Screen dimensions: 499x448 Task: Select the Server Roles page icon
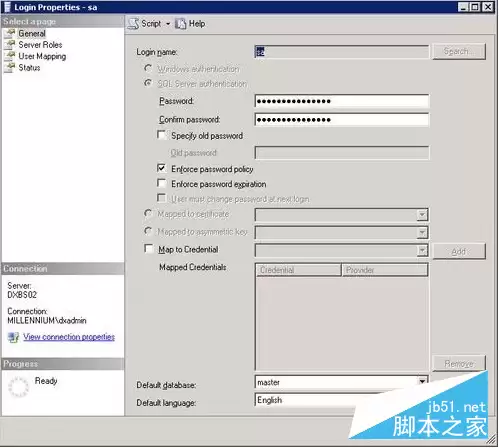(10, 45)
